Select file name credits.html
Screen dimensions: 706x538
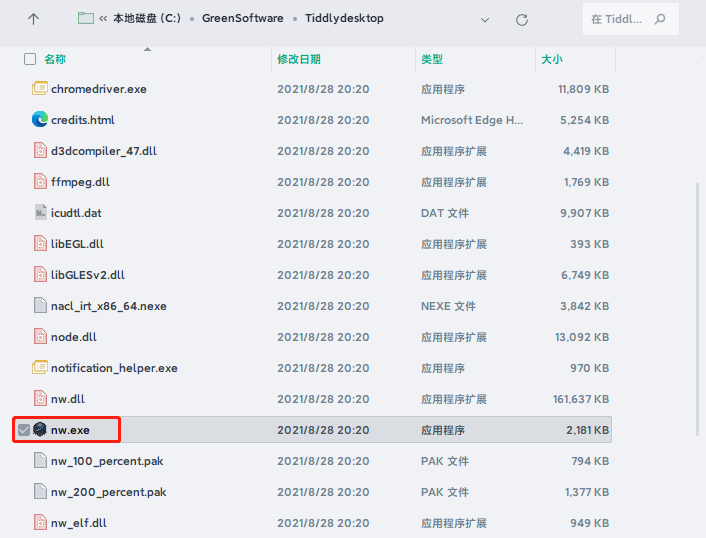pyautogui.click(x=83, y=120)
